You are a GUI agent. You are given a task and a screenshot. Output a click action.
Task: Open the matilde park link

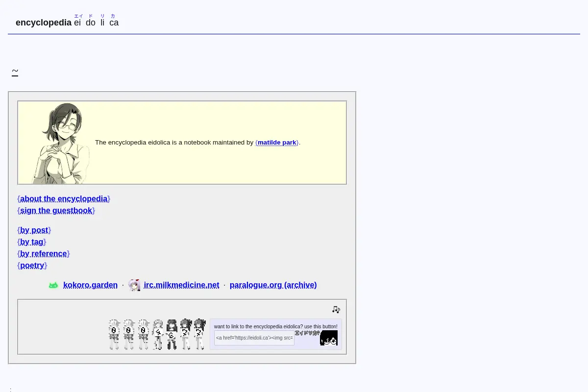point(277,143)
